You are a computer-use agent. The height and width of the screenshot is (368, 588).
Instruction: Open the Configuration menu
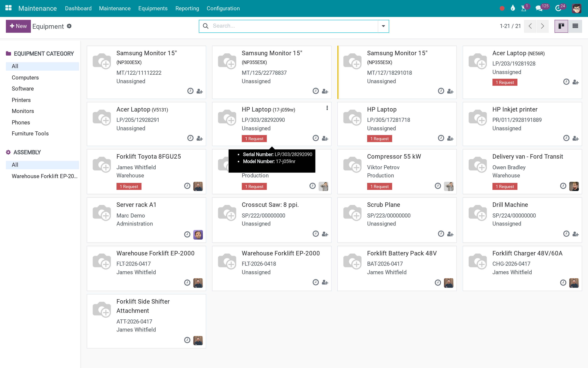point(223,8)
